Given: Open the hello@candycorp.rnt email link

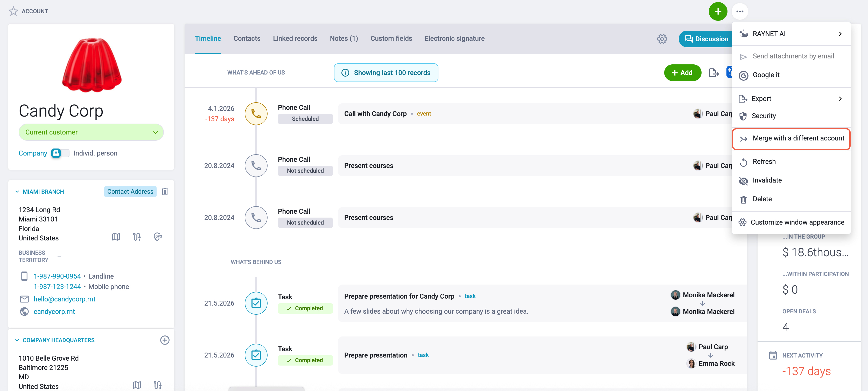Looking at the screenshot, I should click(x=64, y=299).
